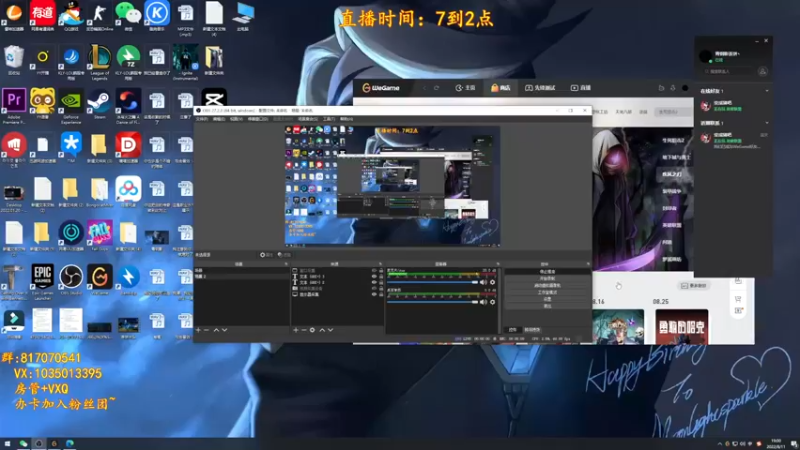This screenshot has height=450, width=800.
Task: Add a new source in OBS Sources panel
Action: 295,330
